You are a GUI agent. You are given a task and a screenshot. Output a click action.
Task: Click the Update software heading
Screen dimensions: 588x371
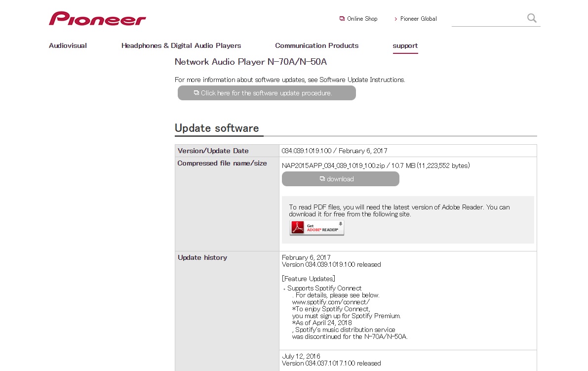(217, 128)
